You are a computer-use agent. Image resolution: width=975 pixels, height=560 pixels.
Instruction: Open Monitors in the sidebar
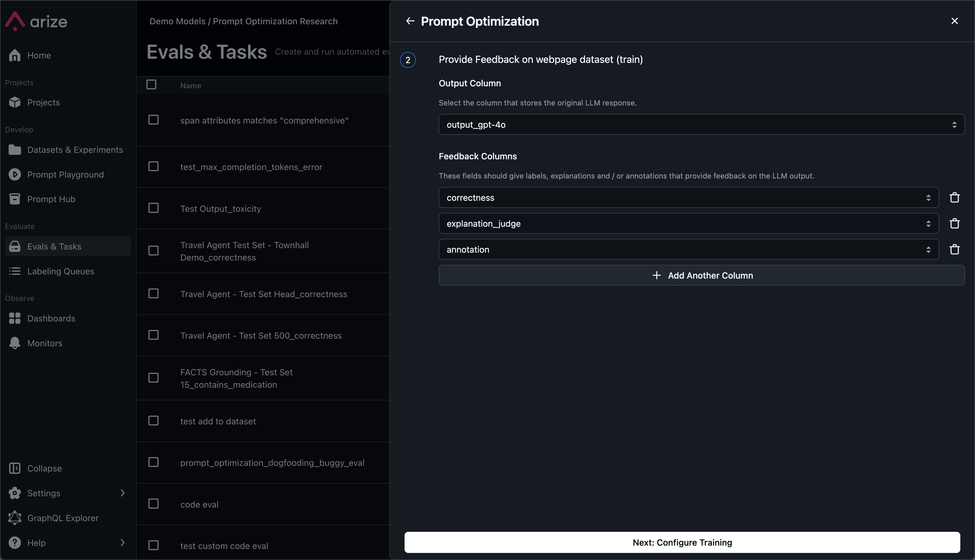click(45, 343)
